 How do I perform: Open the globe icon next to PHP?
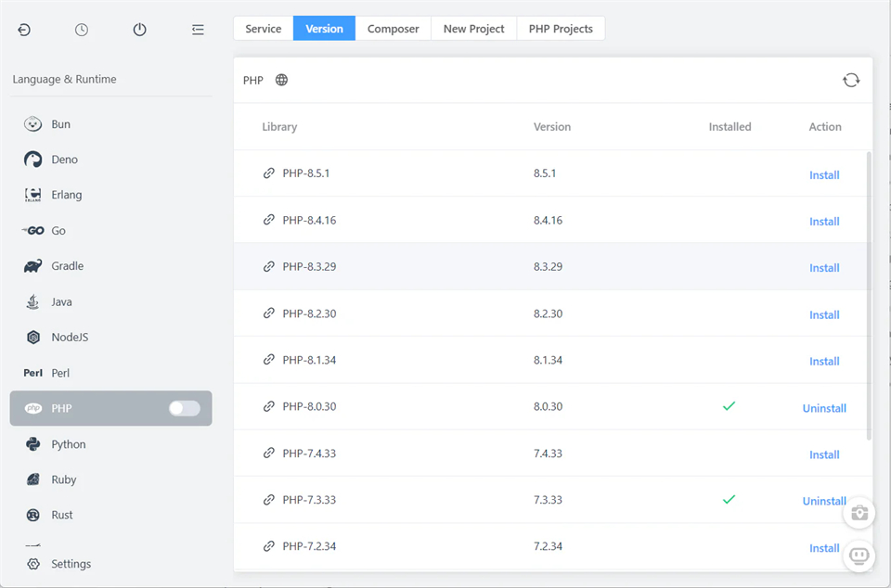281,80
